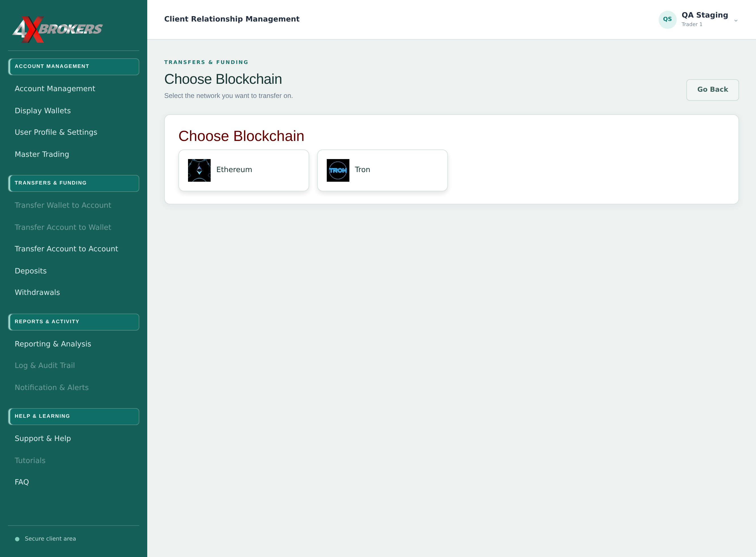Open Master Trading page
The width and height of the screenshot is (756, 557).
tap(42, 155)
